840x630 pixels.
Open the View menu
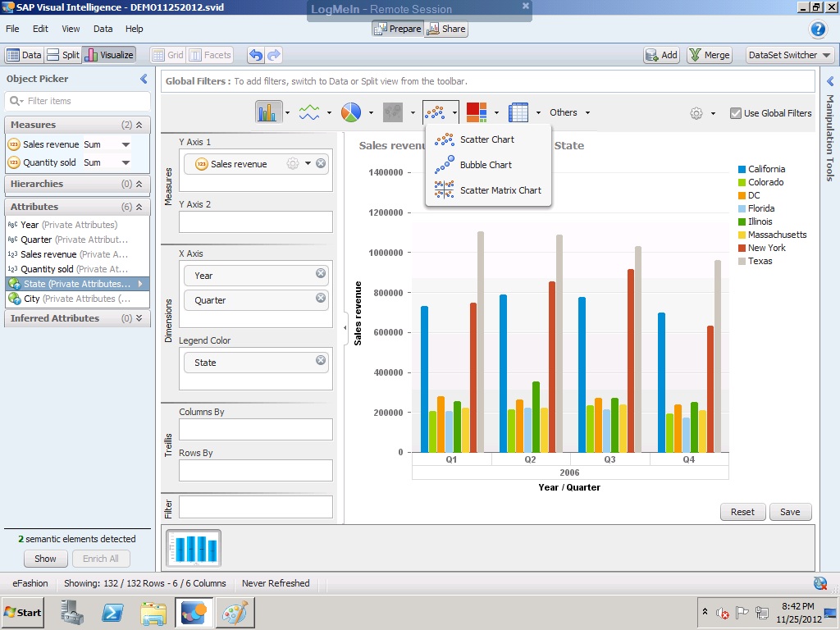click(x=71, y=29)
